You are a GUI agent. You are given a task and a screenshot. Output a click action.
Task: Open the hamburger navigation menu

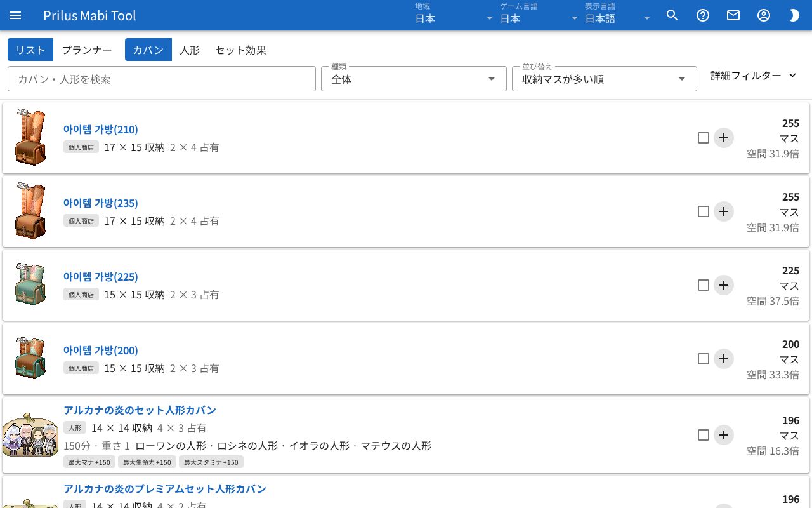(15, 15)
